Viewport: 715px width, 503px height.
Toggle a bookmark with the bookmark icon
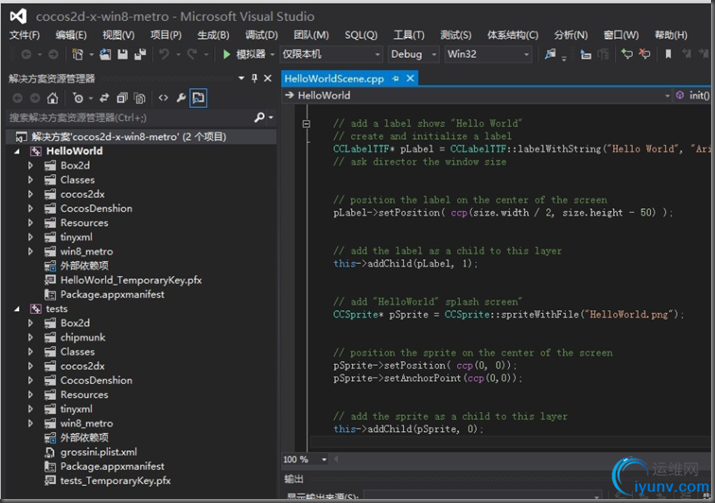pos(668,54)
